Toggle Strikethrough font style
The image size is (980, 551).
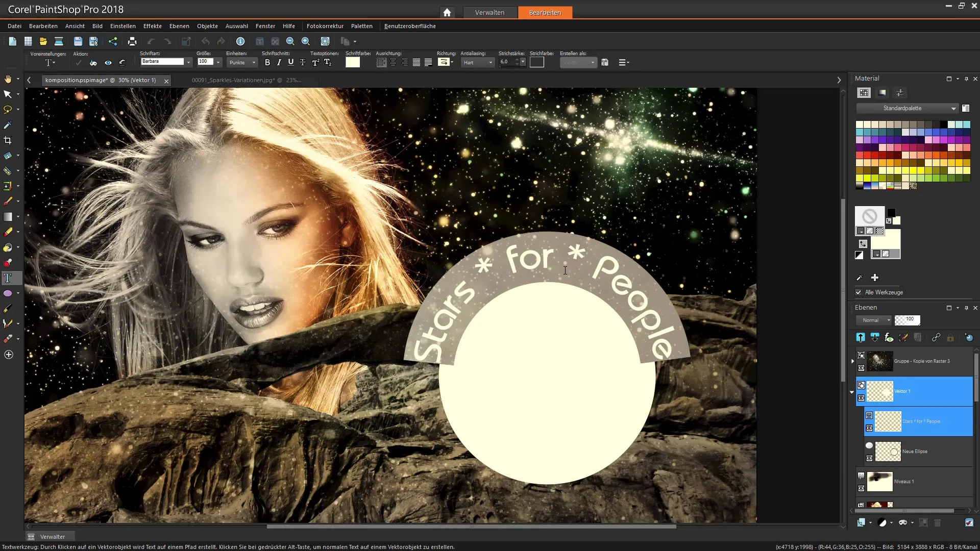[303, 62]
